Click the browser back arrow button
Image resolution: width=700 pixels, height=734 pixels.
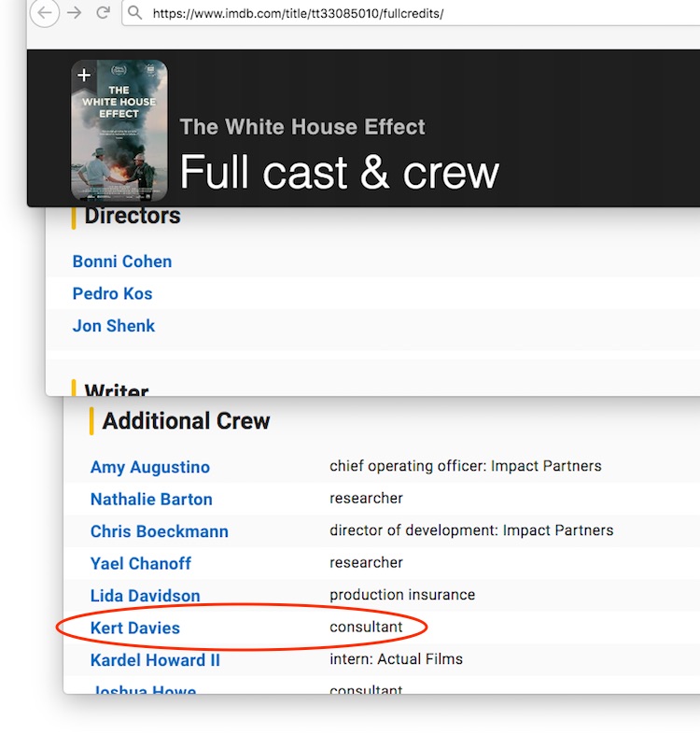click(46, 13)
